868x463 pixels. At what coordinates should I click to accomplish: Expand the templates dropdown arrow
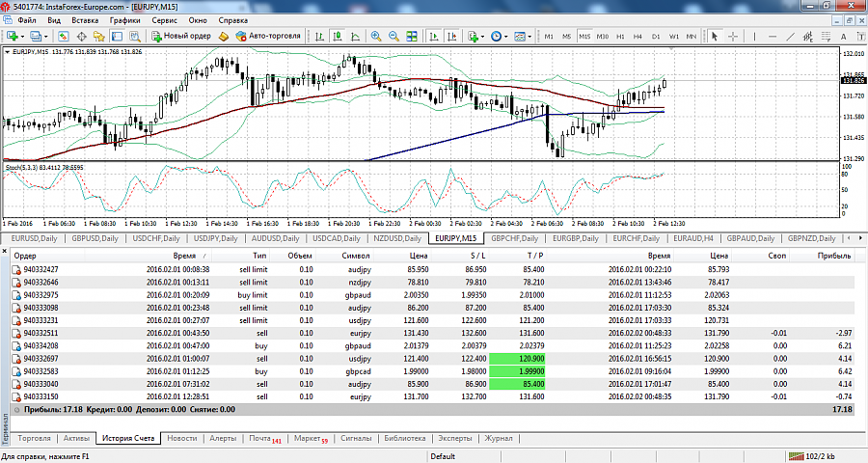point(529,37)
